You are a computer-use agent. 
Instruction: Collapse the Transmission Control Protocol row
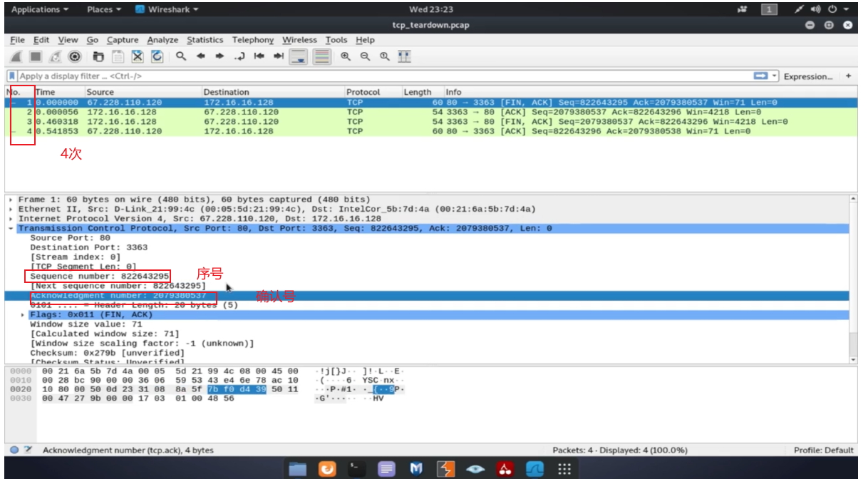coord(11,228)
